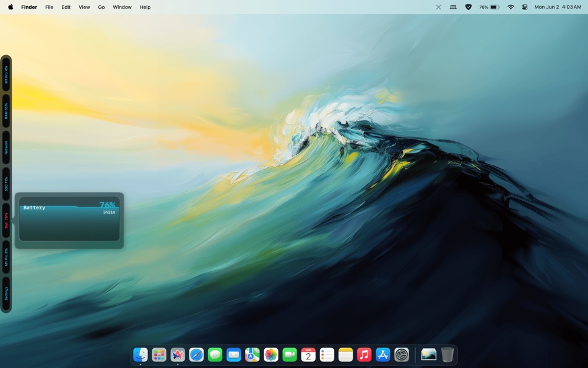
Task: Launch Music from the Dock
Action: click(x=364, y=354)
